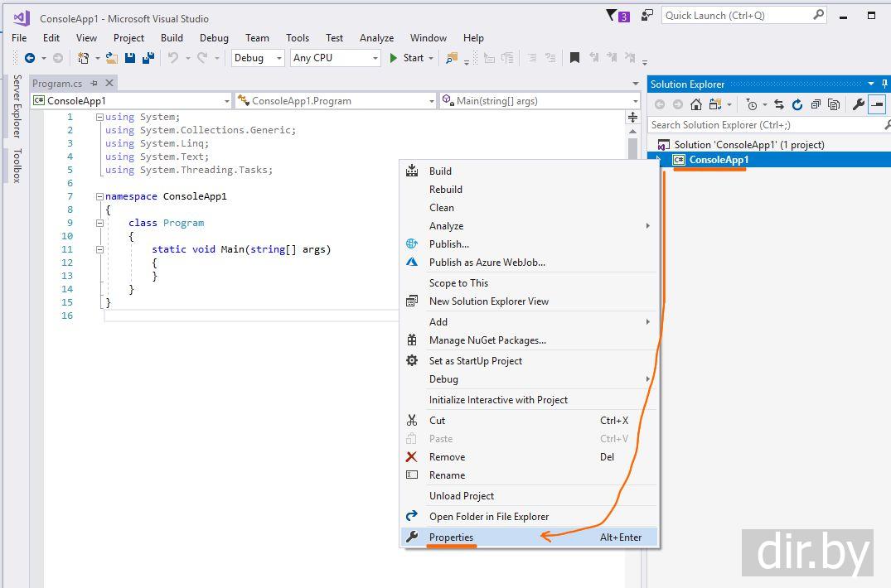Image resolution: width=891 pixels, height=588 pixels.
Task: Click the Home icon in Solution Explorer
Action: [x=696, y=104]
